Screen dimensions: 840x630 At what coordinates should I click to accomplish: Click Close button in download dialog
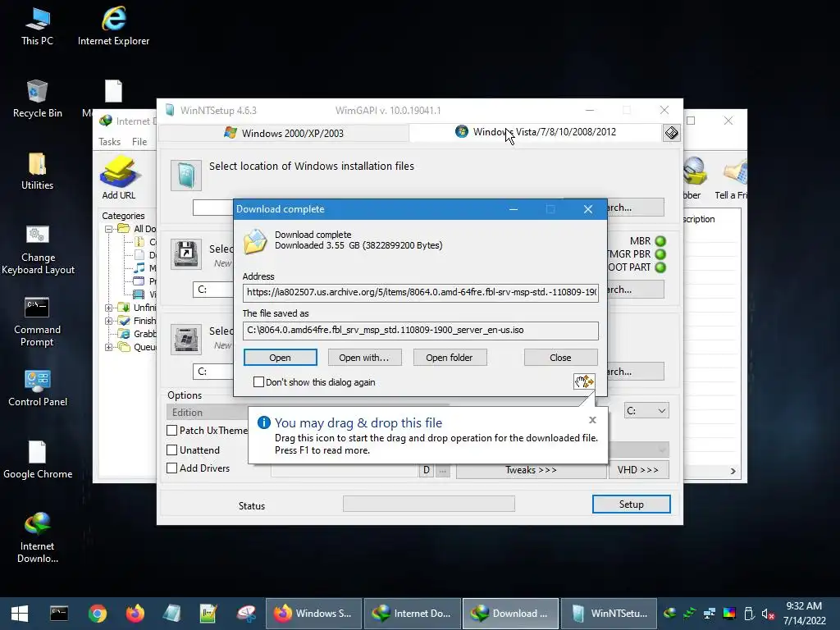coord(560,358)
